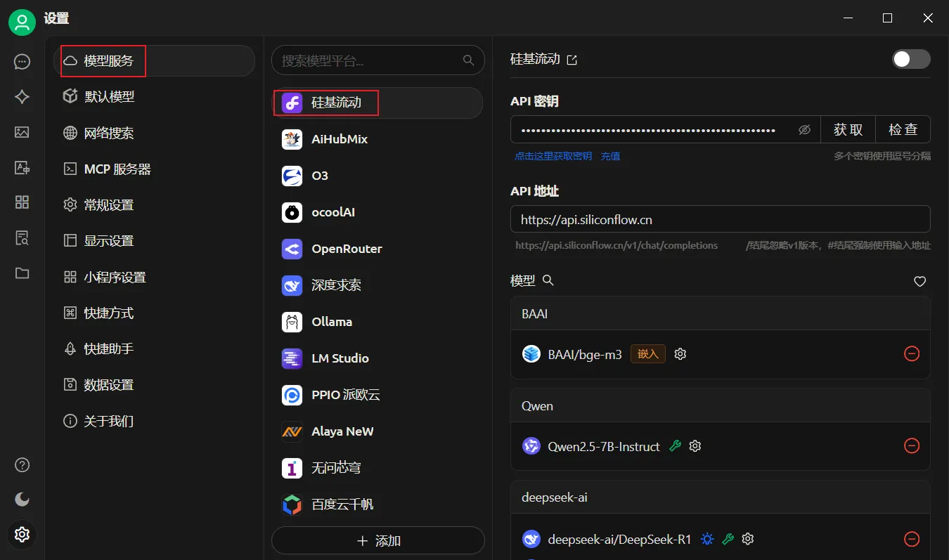Select the 深度求索 provider
Image resolution: width=949 pixels, height=560 pixels.
377,285
